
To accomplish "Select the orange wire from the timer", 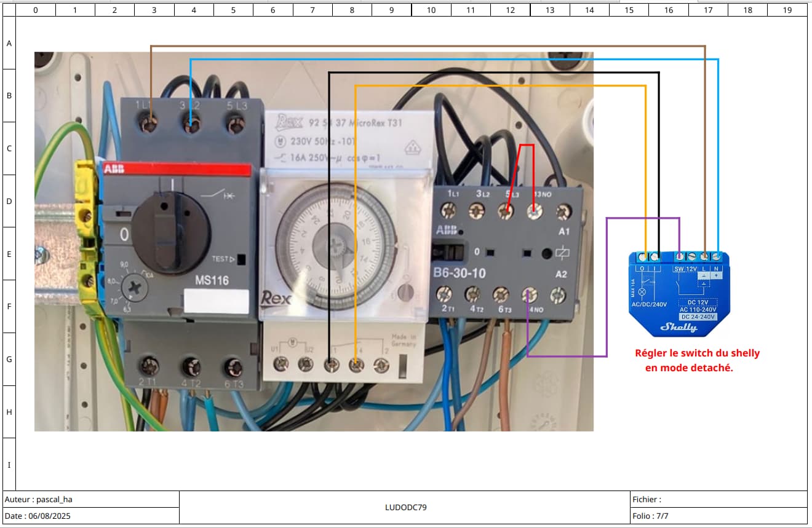I will pyautogui.click(x=492, y=86).
